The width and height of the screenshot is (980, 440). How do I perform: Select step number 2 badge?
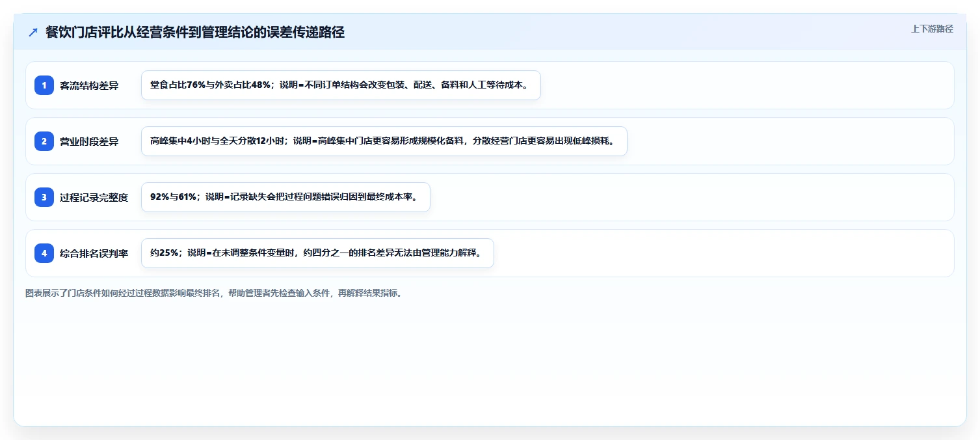(44, 141)
